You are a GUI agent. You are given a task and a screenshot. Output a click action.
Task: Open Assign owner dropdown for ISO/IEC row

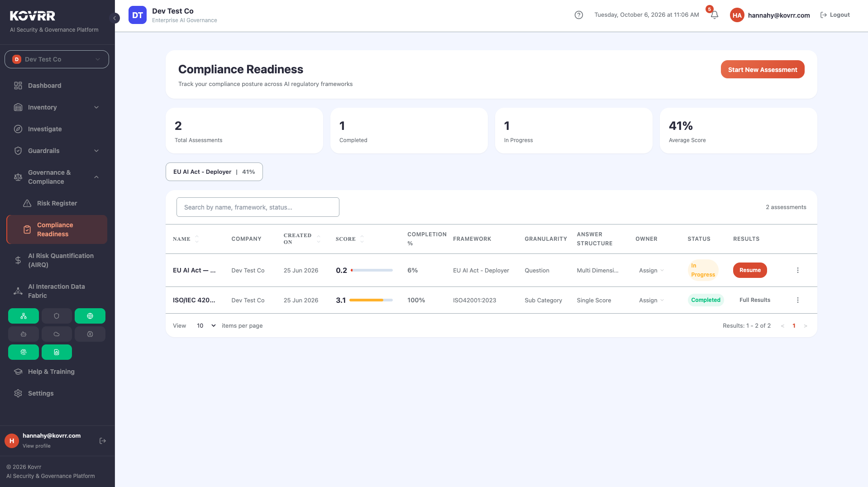point(651,300)
